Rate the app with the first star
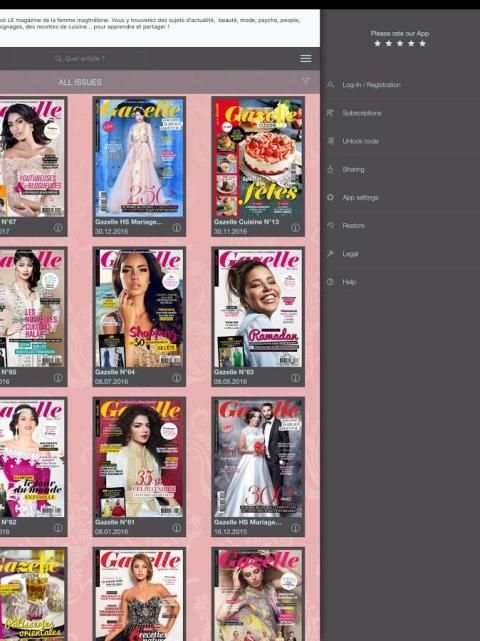 [x=377, y=43]
